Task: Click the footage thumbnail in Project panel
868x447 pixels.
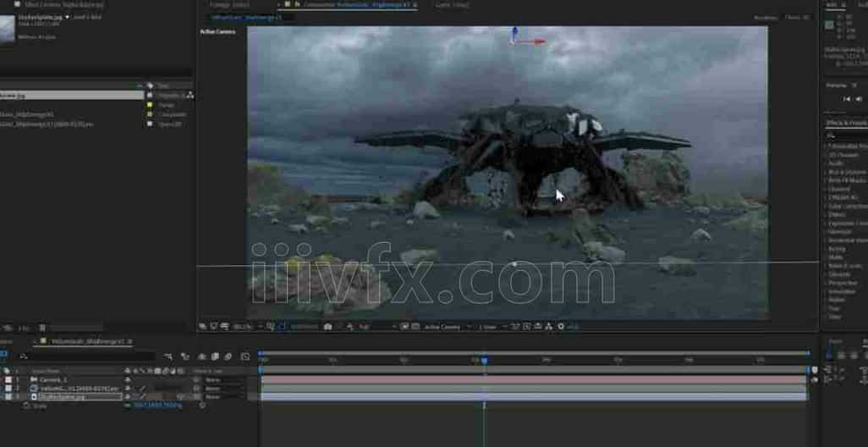Action: [x=8, y=29]
